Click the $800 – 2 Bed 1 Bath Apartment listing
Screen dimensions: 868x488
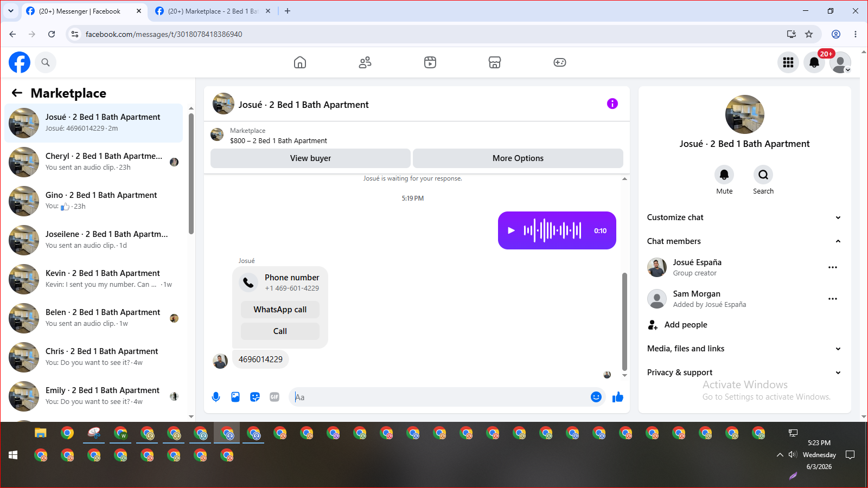coord(278,140)
